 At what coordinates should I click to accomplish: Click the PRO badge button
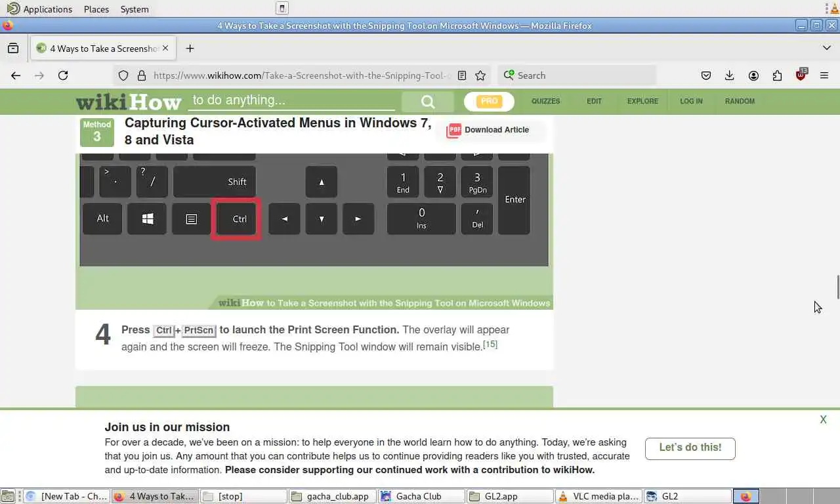[489, 101]
